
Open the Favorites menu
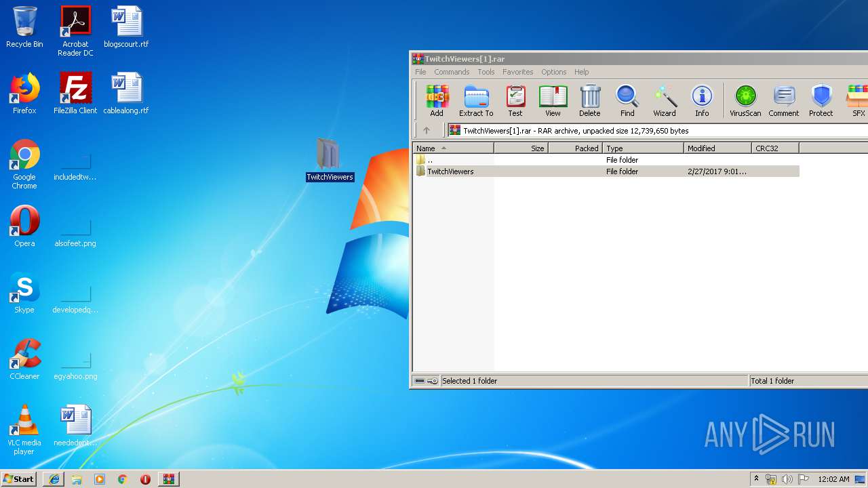click(x=518, y=72)
